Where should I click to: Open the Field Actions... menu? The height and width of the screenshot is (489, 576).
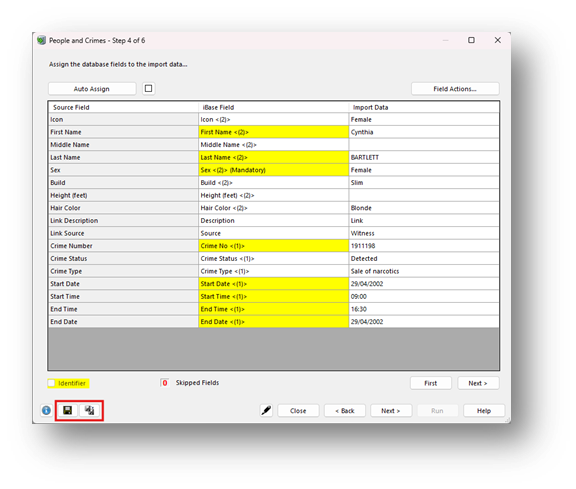pos(455,89)
